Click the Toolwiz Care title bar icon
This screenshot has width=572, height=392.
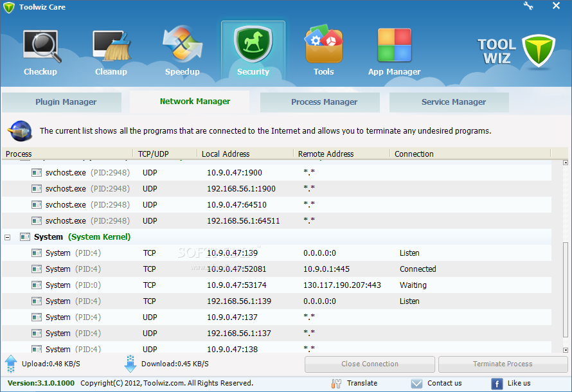click(9, 7)
